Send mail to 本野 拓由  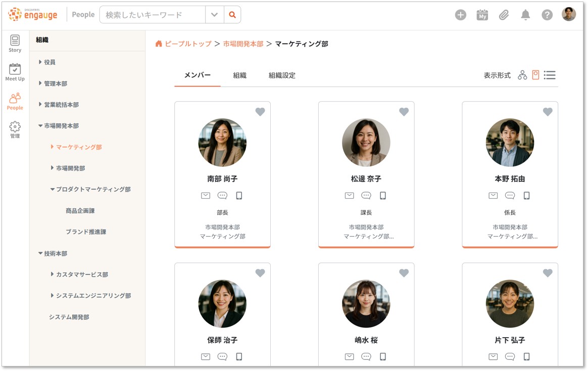pyautogui.click(x=493, y=196)
